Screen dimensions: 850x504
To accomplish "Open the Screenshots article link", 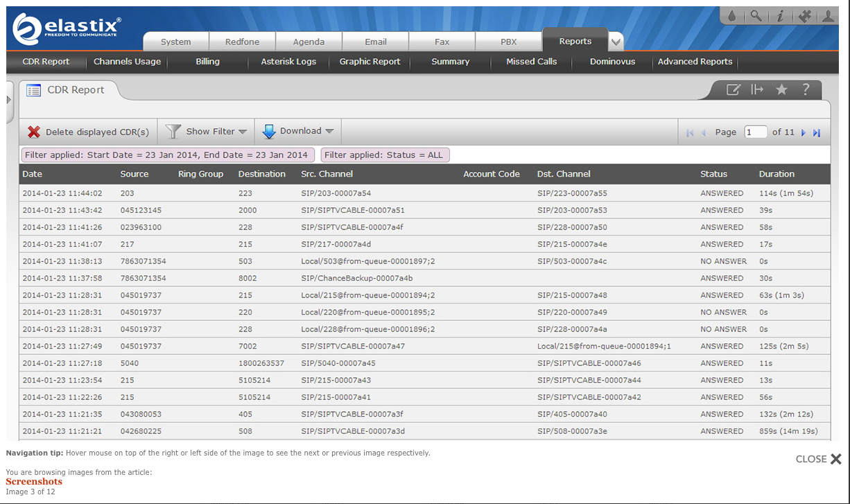I will tap(34, 482).
